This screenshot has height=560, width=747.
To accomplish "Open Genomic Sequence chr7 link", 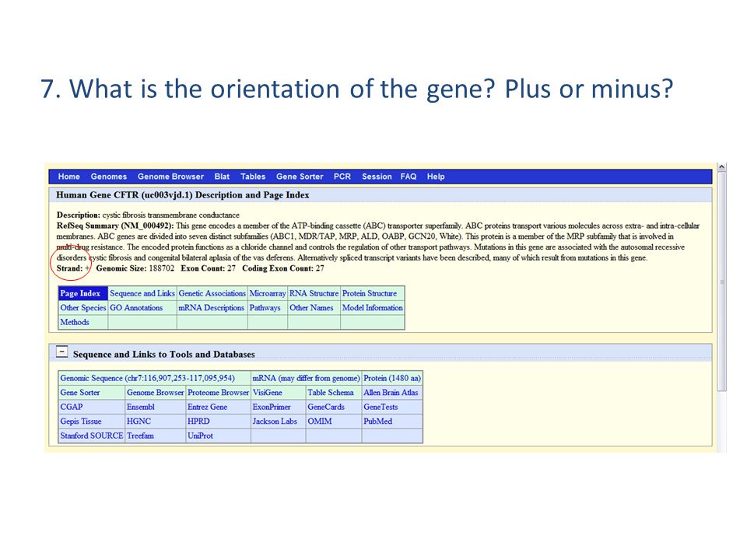I will pyautogui.click(x=147, y=378).
